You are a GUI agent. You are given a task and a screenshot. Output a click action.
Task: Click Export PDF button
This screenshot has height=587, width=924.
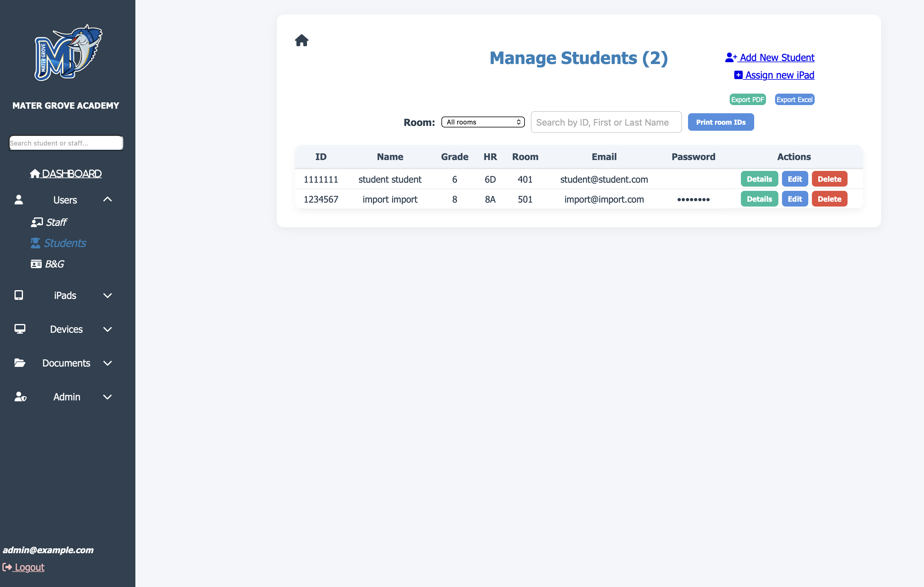click(747, 100)
